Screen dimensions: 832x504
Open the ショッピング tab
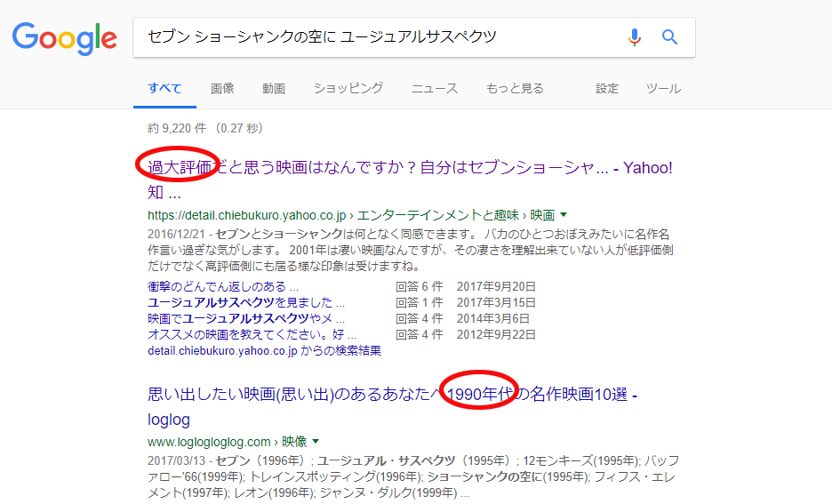[348, 89]
